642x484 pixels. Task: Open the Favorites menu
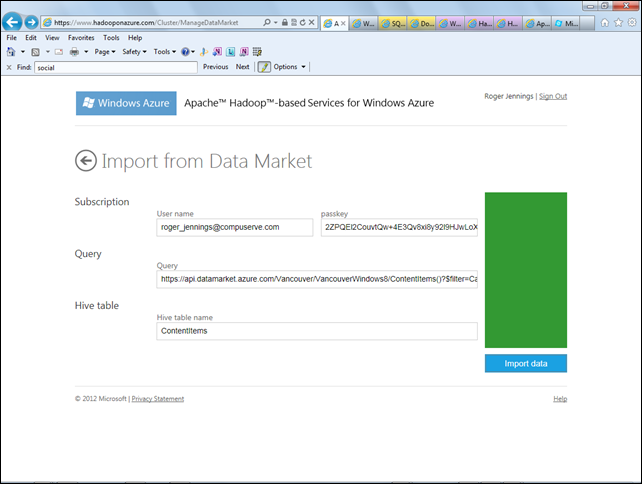coord(81,38)
